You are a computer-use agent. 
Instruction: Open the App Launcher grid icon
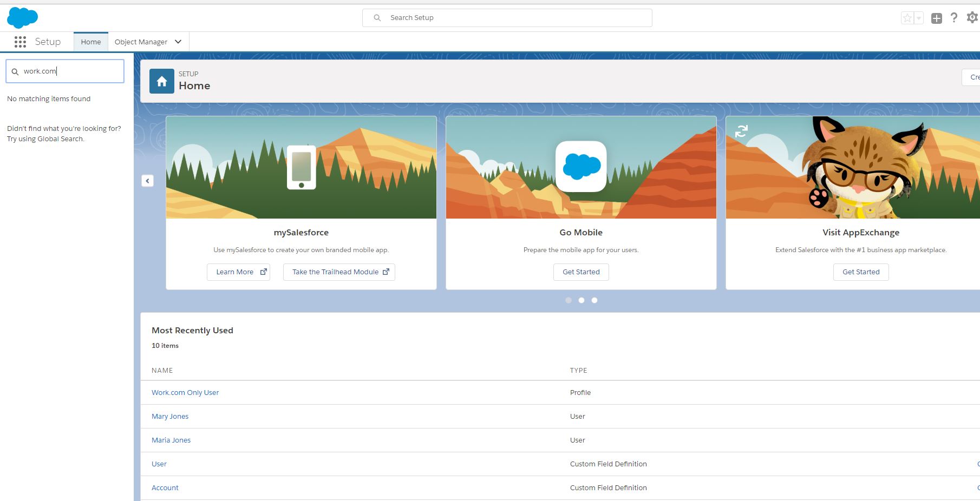[x=20, y=42]
